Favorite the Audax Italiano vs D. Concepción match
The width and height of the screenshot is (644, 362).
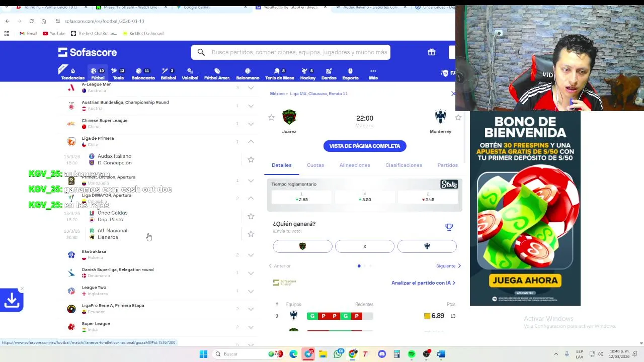coord(251,159)
